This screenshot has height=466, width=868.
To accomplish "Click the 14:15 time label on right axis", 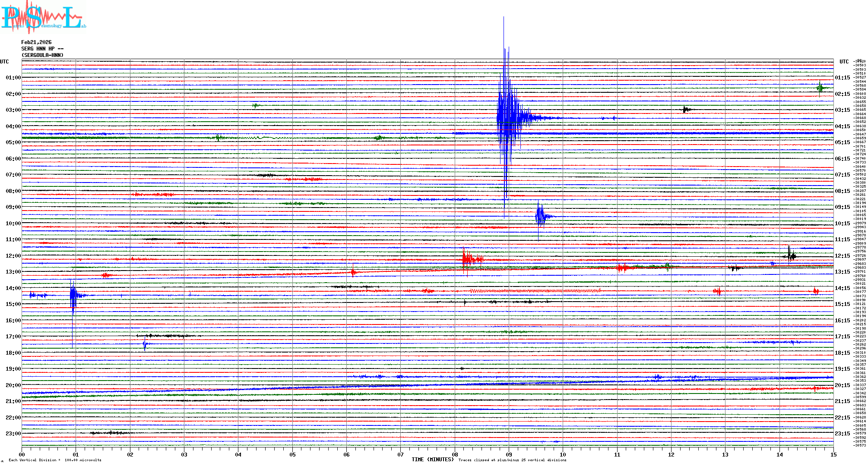I will pos(842,288).
